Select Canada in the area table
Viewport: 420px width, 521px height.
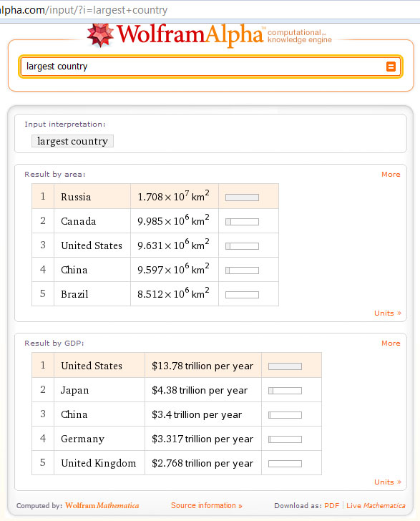coord(79,221)
